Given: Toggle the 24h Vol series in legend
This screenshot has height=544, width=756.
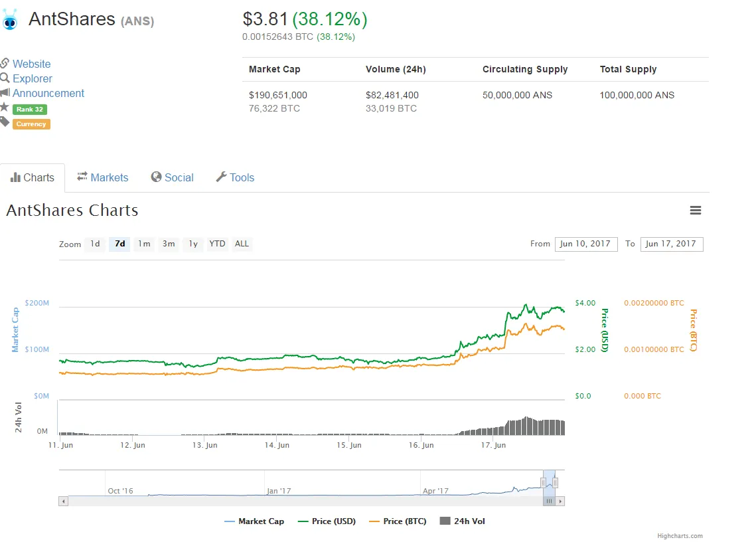Looking at the screenshot, I should (463, 521).
